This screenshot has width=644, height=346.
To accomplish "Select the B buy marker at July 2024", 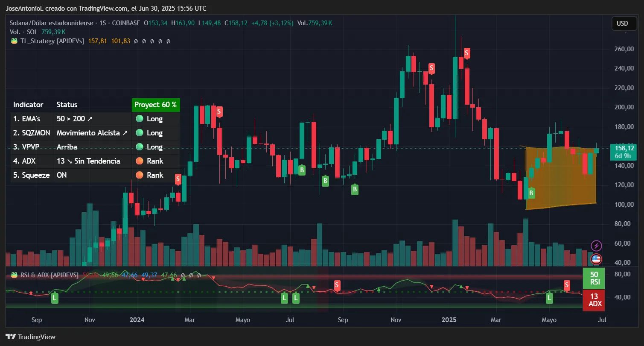I will point(302,170).
